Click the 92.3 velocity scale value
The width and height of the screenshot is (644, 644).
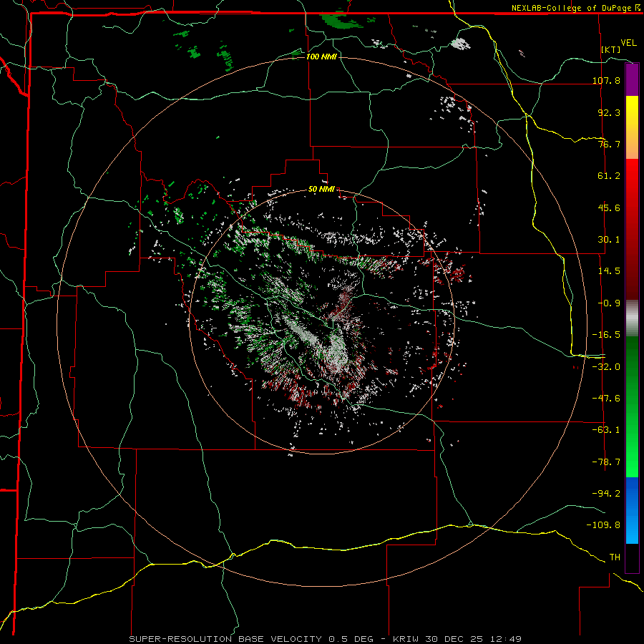click(609, 112)
